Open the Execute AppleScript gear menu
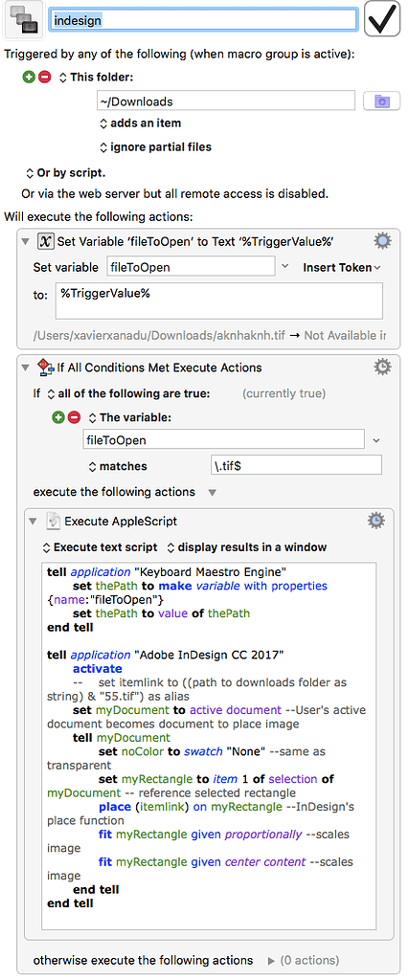The image size is (409, 980). (375, 520)
